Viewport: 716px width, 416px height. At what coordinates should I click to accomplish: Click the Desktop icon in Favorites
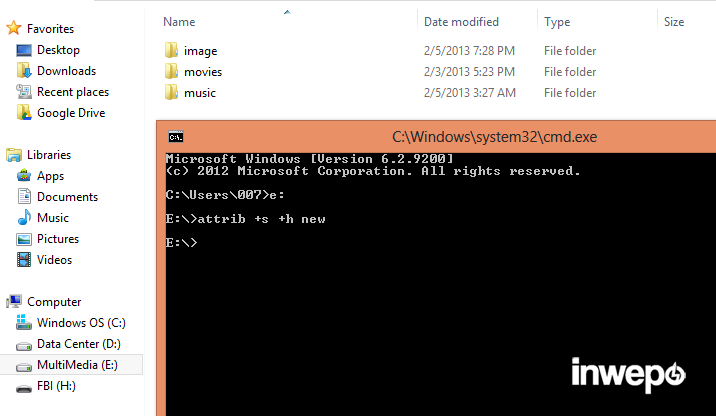(x=24, y=50)
